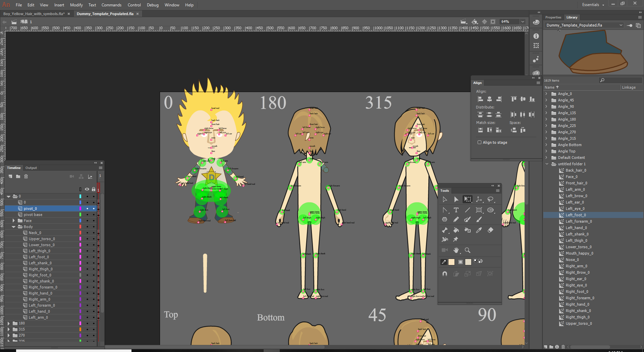The width and height of the screenshot is (644, 352).
Task: Collapse the Body layer folder
Action: (x=14, y=227)
